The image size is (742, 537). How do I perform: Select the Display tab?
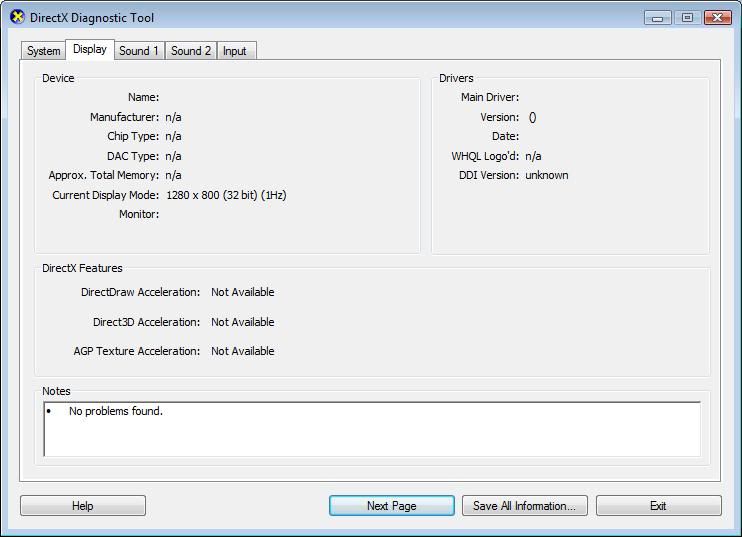pos(90,49)
